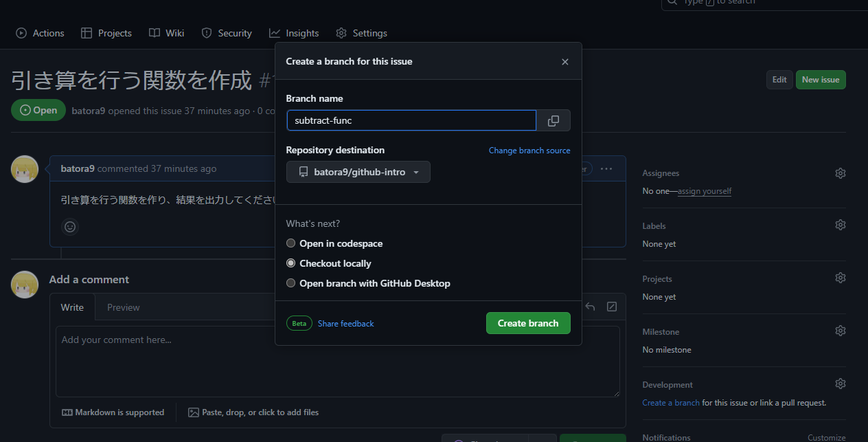The width and height of the screenshot is (868, 442).
Task: Click the Branch name text field
Action: (411, 121)
